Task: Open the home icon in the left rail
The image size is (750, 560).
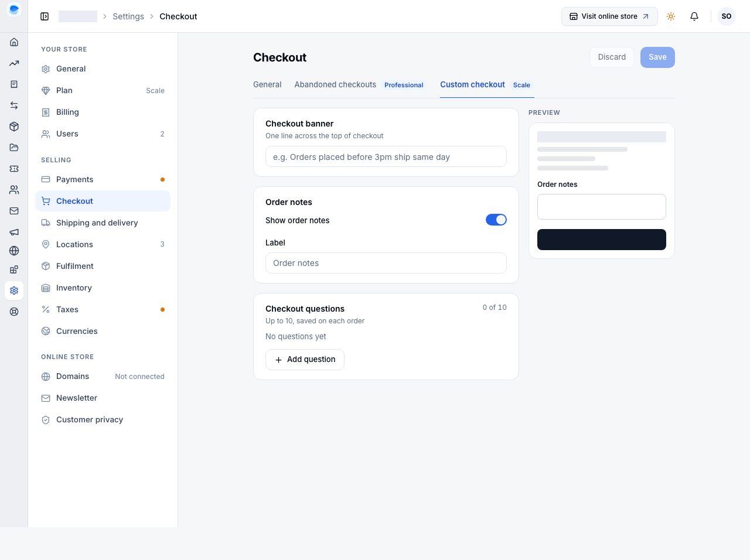Action: pyautogui.click(x=14, y=42)
